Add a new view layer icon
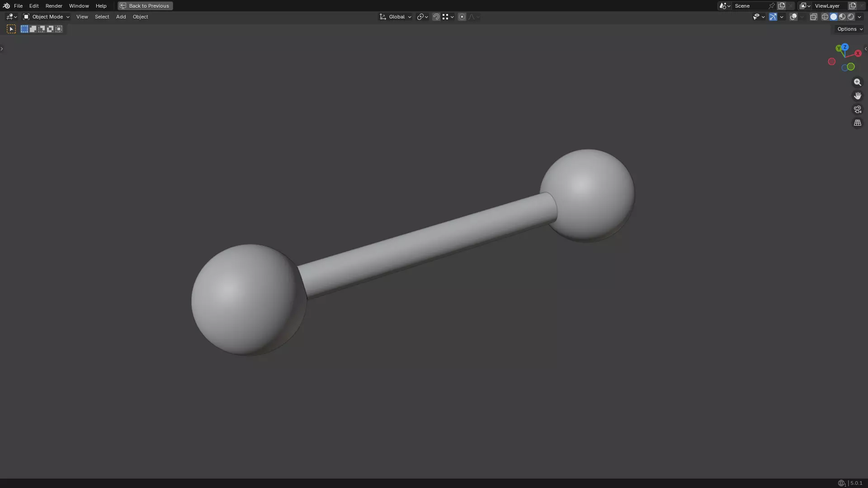 point(853,6)
